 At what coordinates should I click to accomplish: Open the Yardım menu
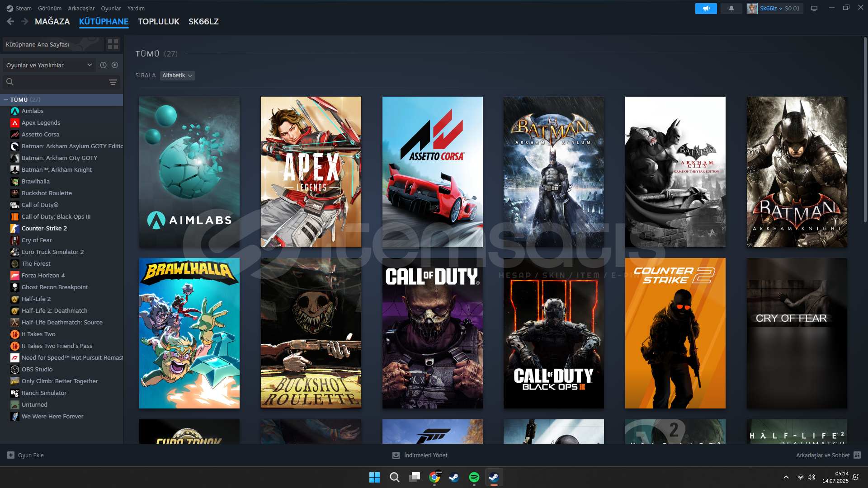point(136,9)
